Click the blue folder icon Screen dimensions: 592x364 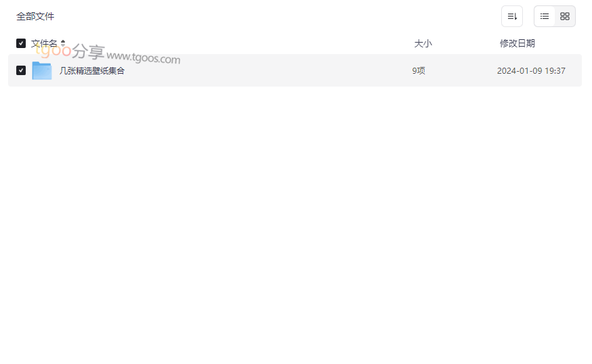(42, 70)
